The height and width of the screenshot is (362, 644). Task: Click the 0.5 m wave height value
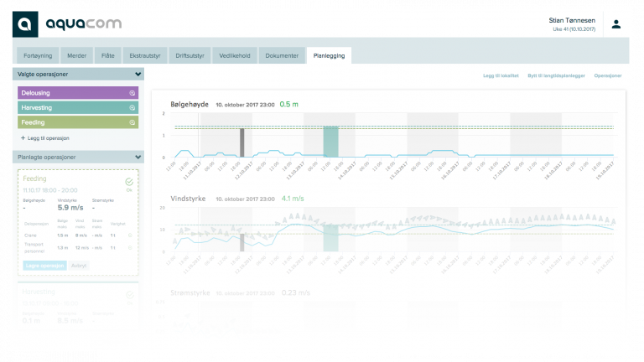(x=288, y=104)
